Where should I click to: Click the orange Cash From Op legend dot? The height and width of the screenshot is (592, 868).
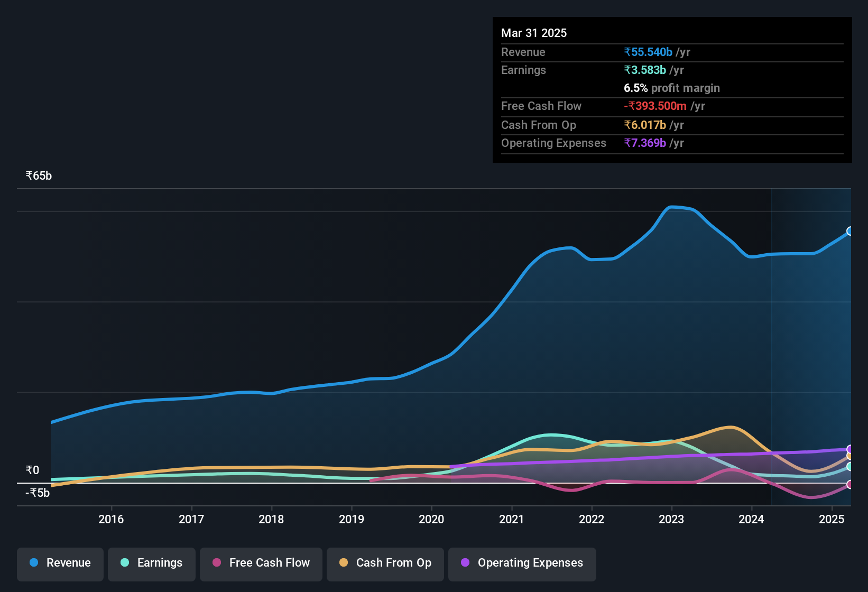click(344, 562)
